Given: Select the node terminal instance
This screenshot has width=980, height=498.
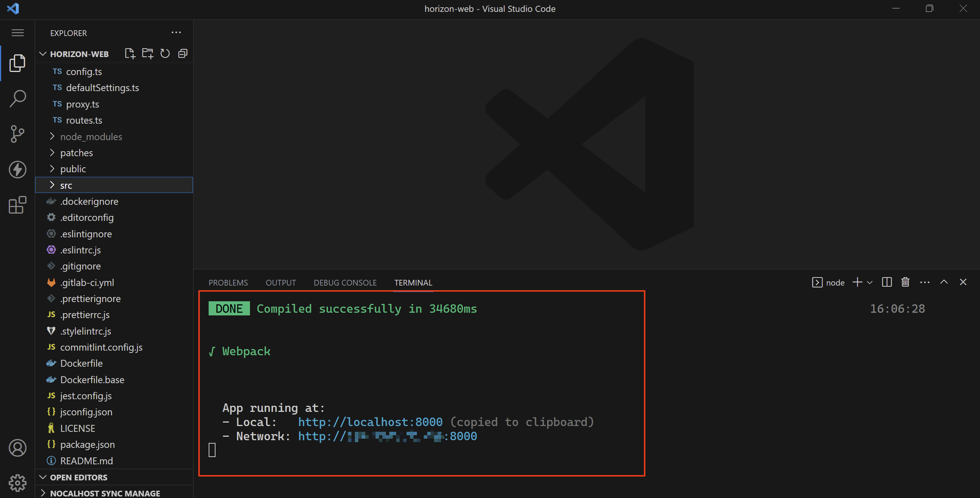Looking at the screenshot, I should [828, 282].
